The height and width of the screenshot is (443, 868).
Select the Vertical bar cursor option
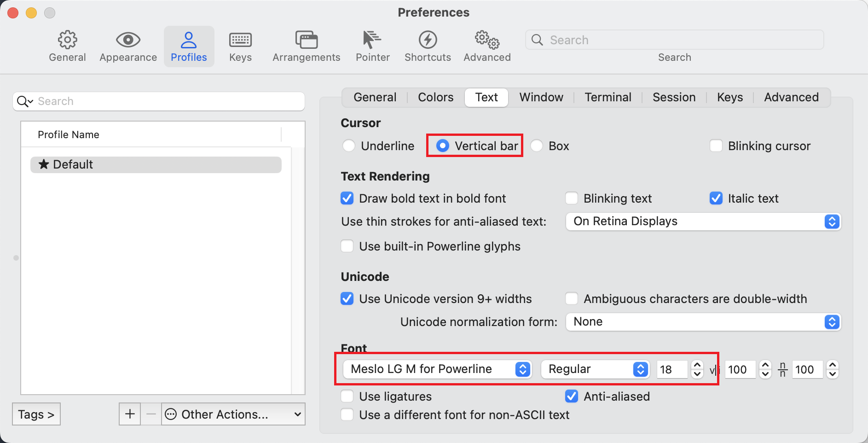[442, 146]
